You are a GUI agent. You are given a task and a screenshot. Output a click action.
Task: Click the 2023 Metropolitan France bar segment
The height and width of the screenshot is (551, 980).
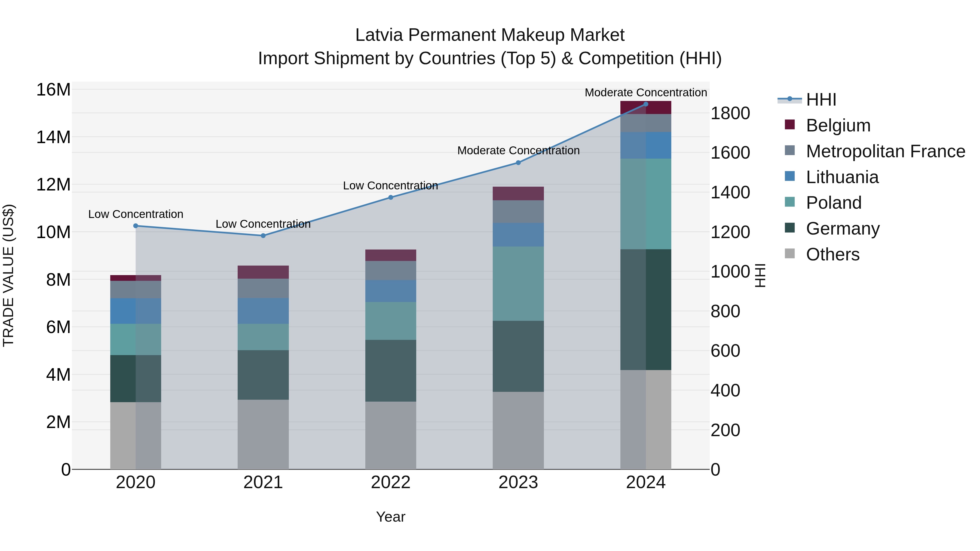pos(518,211)
